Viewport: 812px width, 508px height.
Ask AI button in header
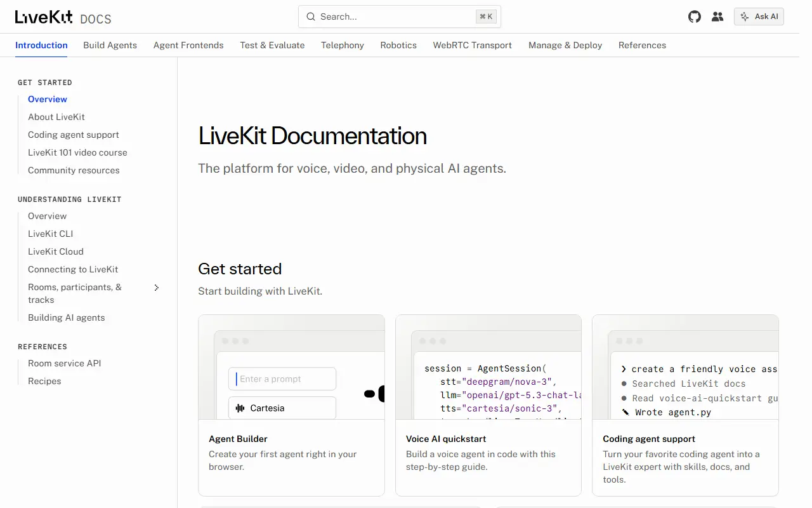[x=759, y=17]
